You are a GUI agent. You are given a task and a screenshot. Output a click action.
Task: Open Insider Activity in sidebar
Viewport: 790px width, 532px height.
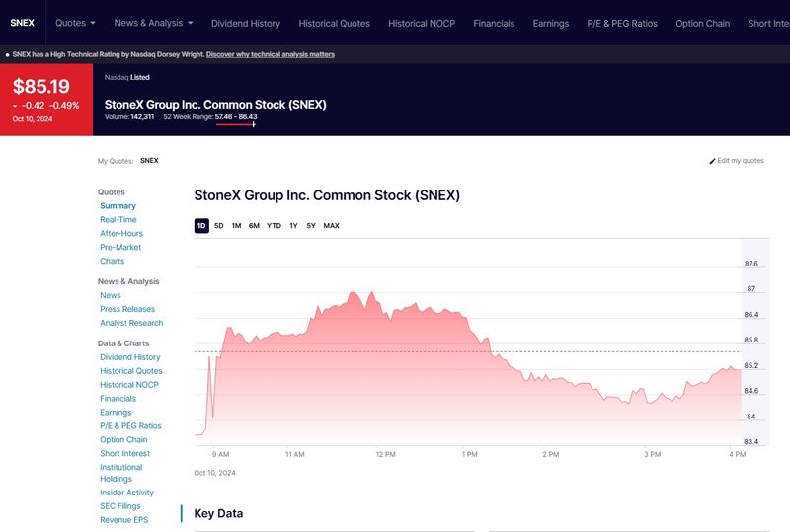(126, 493)
